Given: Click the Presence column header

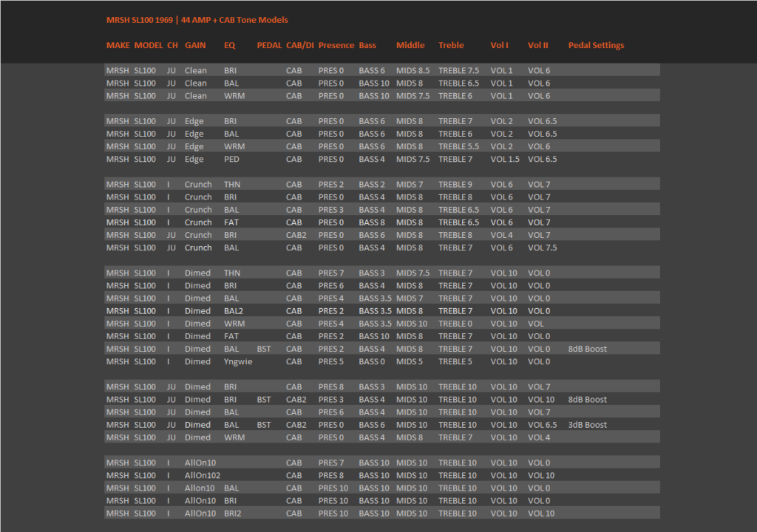Looking at the screenshot, I should coord(336,45).
